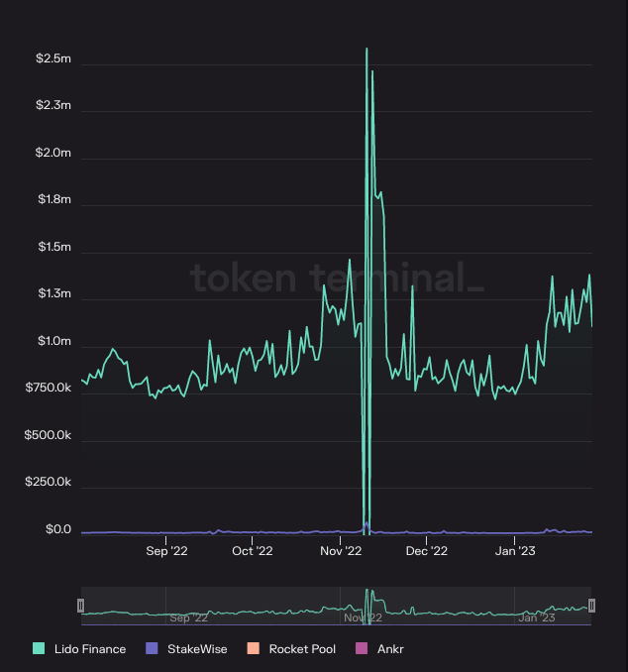
Task: Click the $1.8m y-axis label
Action: (53, 199)
